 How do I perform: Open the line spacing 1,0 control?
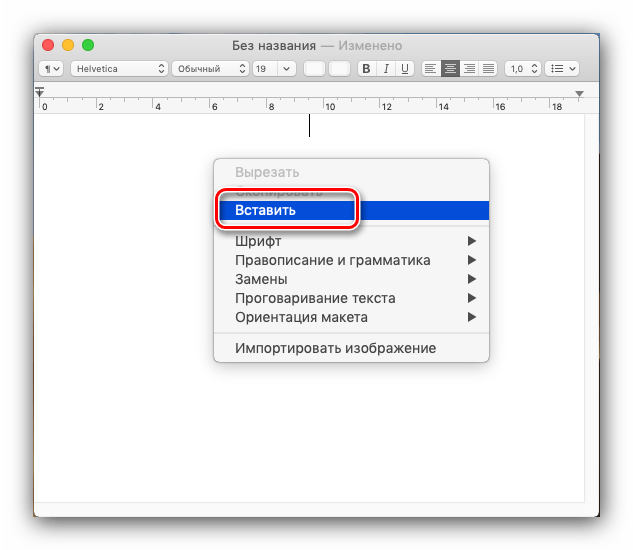coord(523,69)
